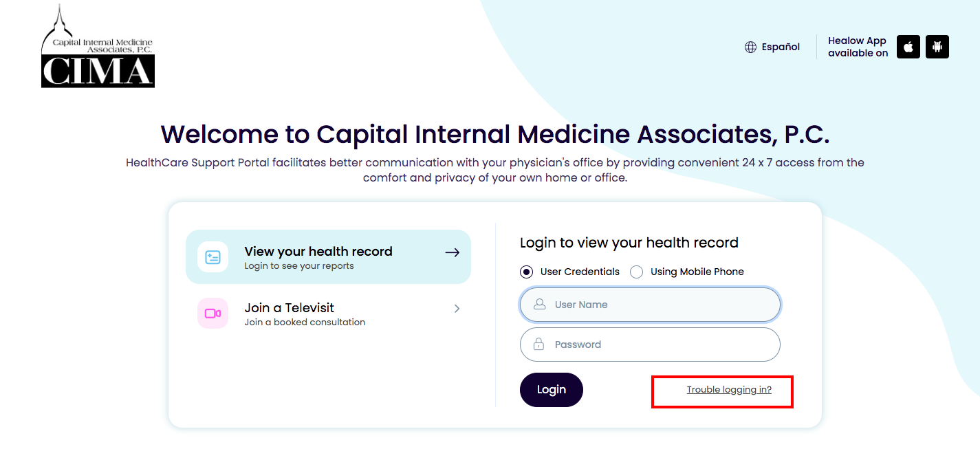Select the User Credentials radio button

[527, 272]
